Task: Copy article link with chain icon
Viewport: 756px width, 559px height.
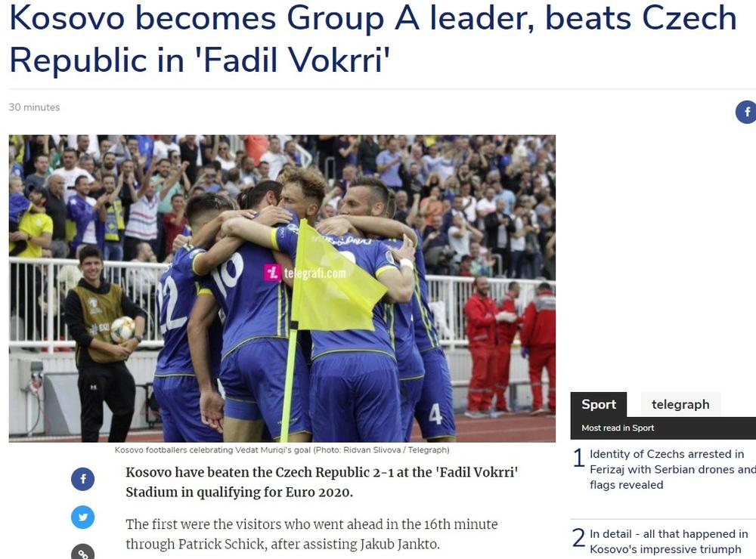Action: click(x=83, y=552)
